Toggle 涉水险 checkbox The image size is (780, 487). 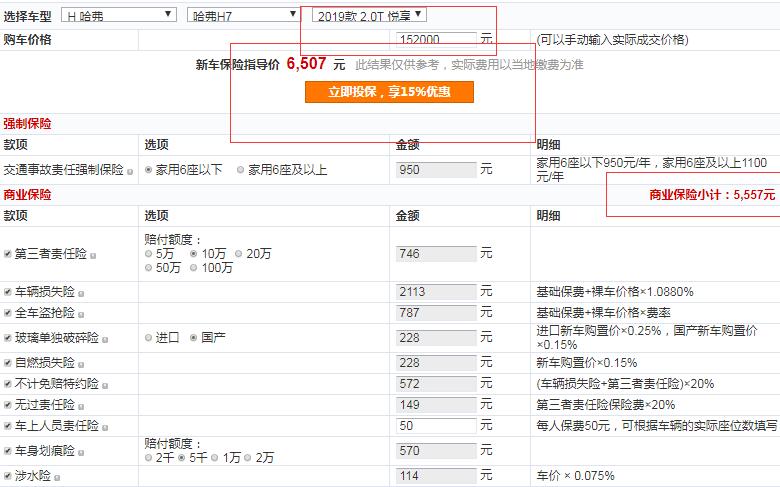pyautogui.click(x=7, y=476)
